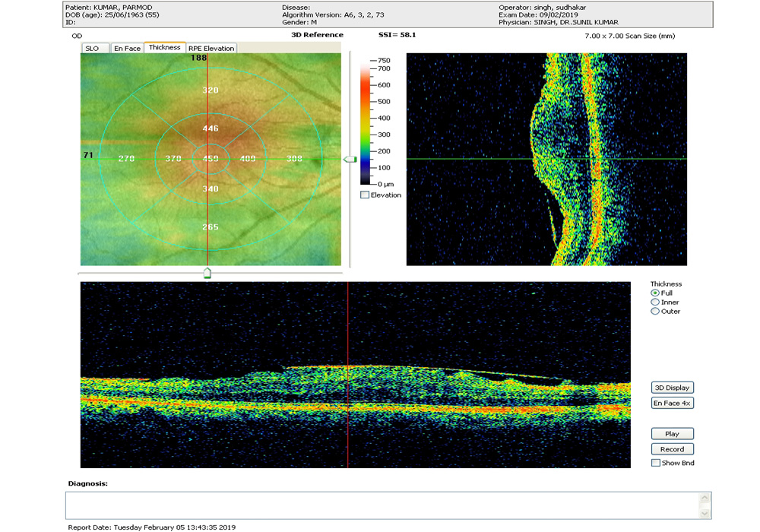Click the 188 vertical line position number
760x532 pixels.
(x=198, y=58)
